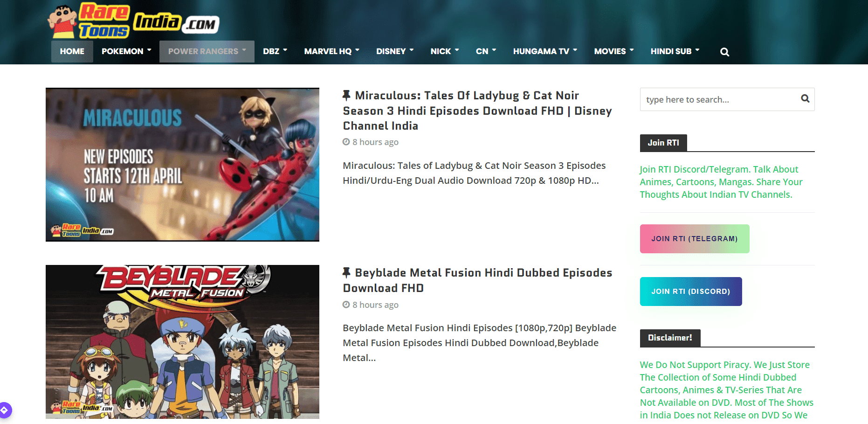868x424 pixels.
Task: Open the DBZ dropdown menu
Action: (x=275, y=51)
